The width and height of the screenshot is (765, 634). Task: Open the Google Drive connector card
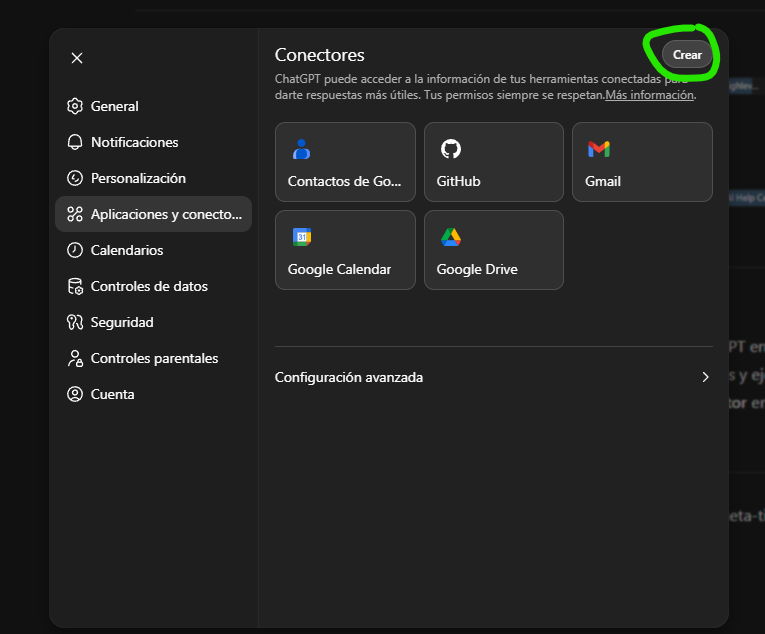[x=494, y=250]
